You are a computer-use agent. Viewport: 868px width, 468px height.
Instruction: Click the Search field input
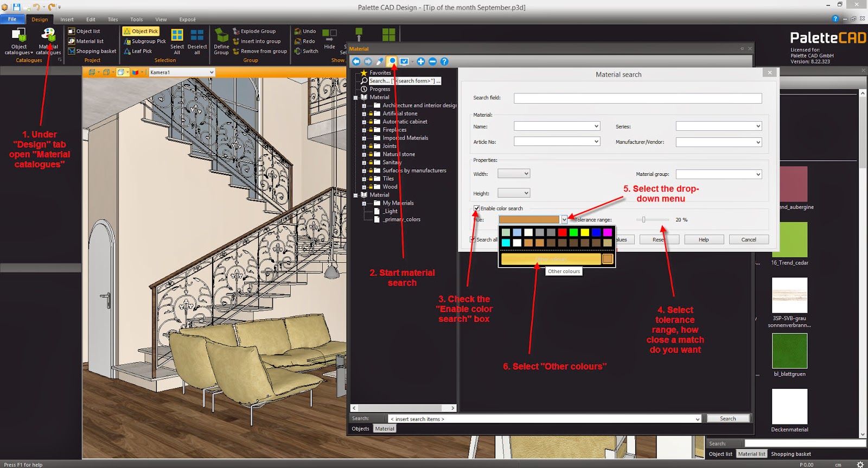point(638,98)
